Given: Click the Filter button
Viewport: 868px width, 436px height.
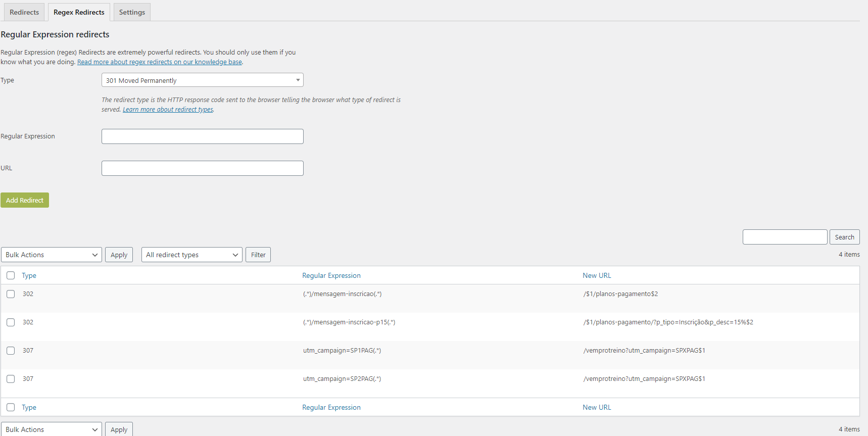Looking at the screenshot, I should click(x=258, y=255).
